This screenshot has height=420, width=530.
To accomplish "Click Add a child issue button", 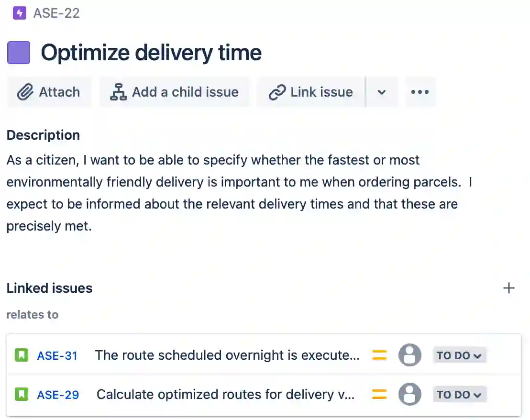I will click(x=174, y=92).
